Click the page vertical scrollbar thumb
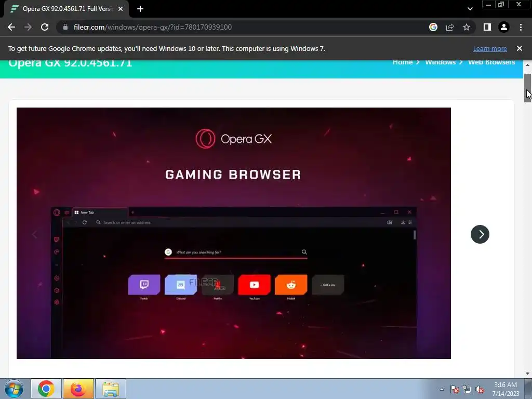This screenshot has width=532, height=399. 527,87
